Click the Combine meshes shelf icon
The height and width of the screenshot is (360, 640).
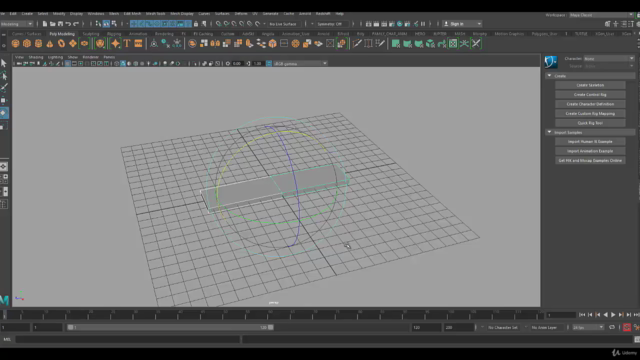point(192,44)
